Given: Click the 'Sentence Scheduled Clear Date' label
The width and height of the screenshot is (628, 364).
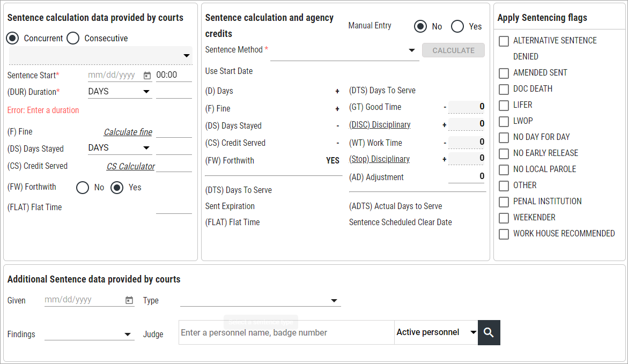Looking at the screenshot, I should click(x=400, y=222).
